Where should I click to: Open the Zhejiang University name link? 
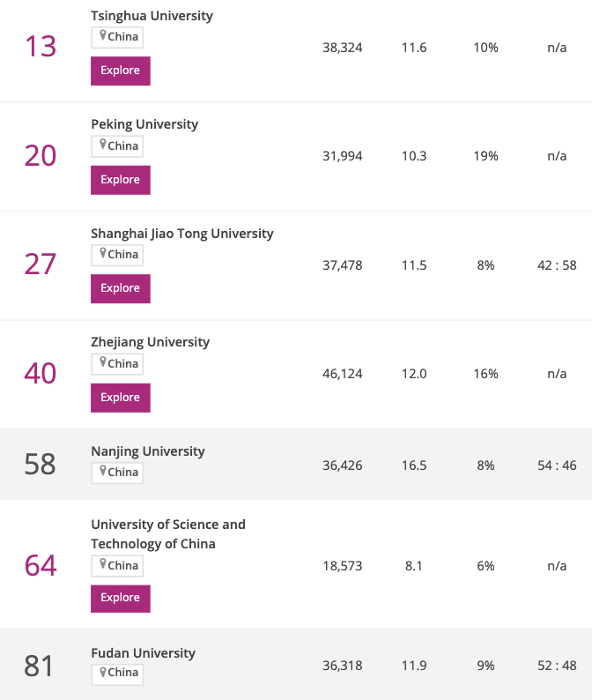click(x=151, y=342)
